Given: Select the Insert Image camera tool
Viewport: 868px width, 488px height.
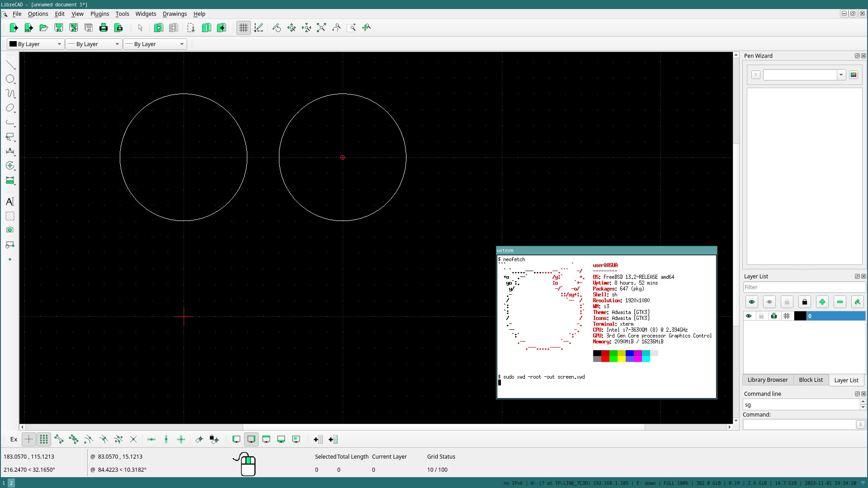Looking at the screenshot, I should coord(10,230).
